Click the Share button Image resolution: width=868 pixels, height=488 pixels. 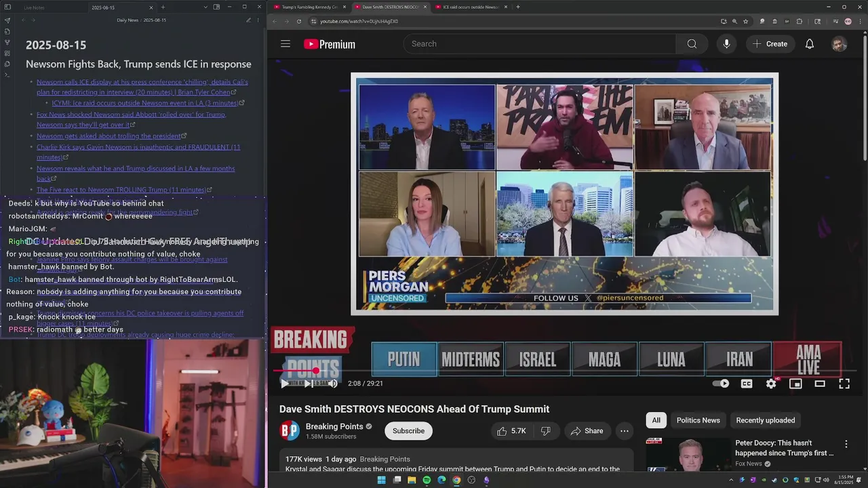point(587,431)
